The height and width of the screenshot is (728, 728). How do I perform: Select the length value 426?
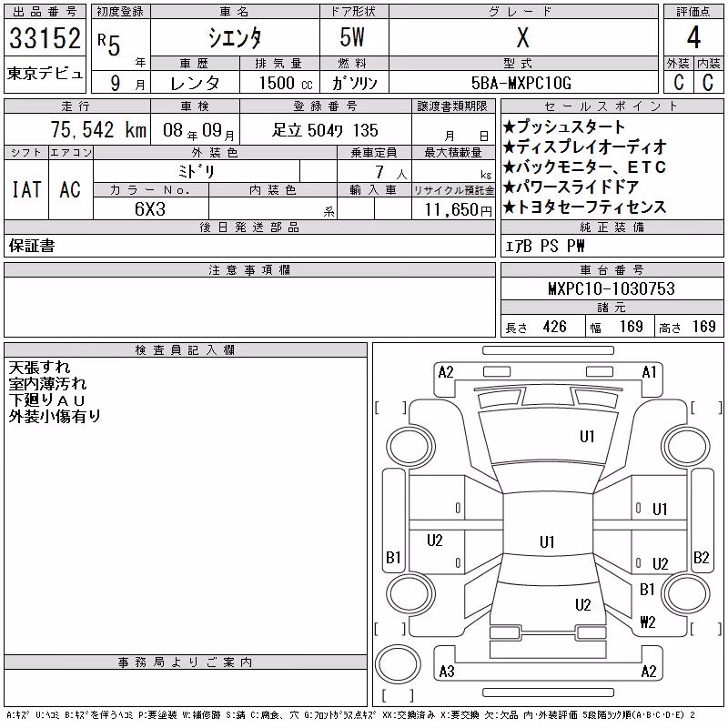(x=555, y=327)
